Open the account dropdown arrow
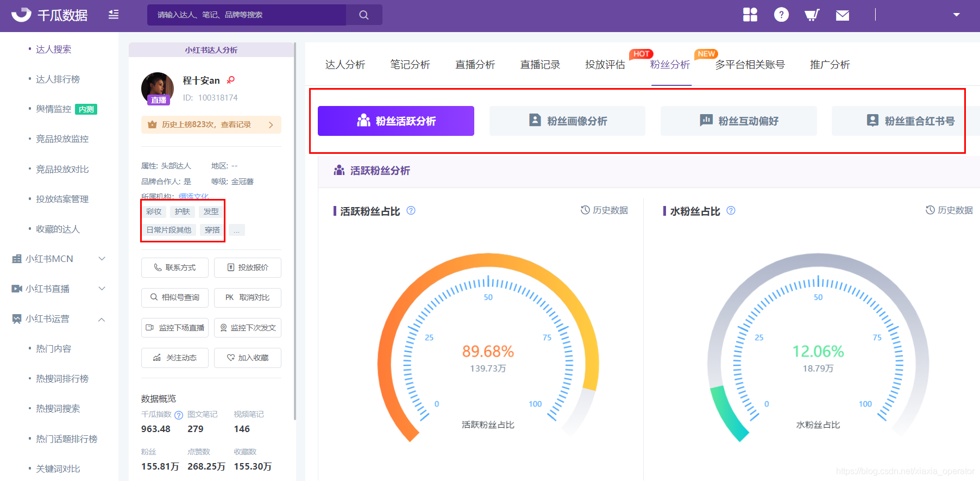 tap(957, 15)
